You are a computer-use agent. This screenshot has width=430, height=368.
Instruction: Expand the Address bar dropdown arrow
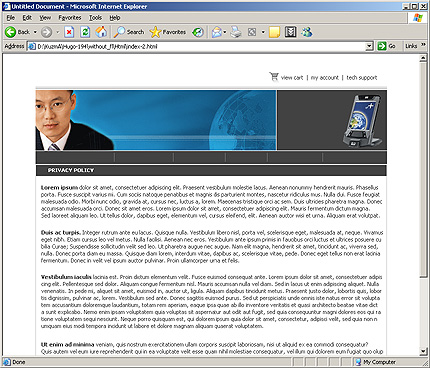369,46
